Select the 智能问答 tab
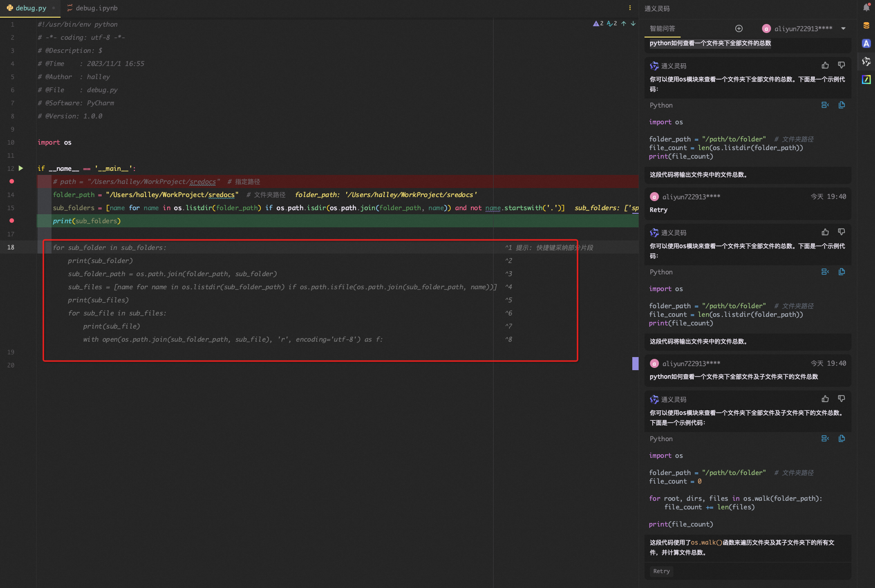The width and height of the screenshot is (875, 588). pos(662,28)
